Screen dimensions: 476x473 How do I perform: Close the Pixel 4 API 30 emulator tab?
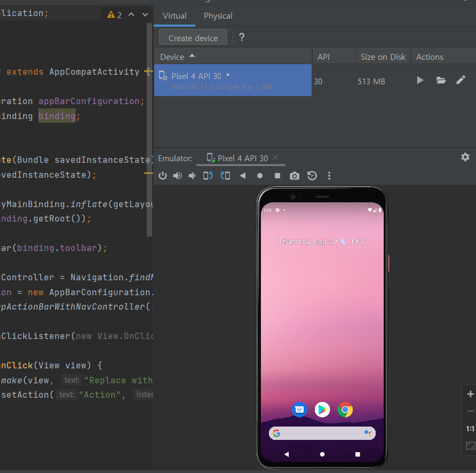(275, 157)
